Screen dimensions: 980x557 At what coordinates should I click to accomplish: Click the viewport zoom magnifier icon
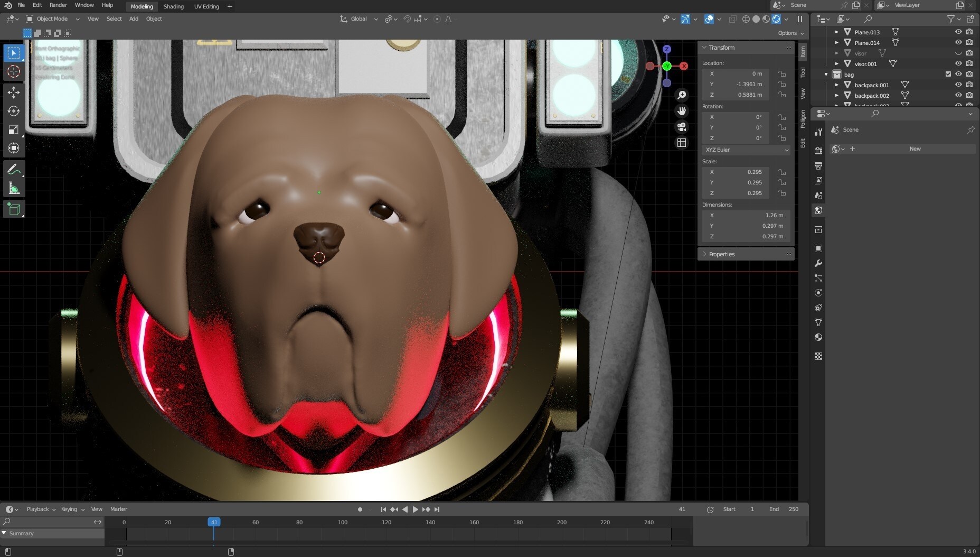[682, 95]
